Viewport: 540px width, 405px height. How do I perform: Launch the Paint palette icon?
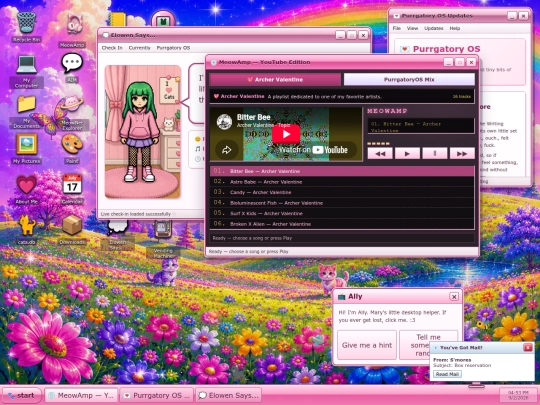point(72,149)
